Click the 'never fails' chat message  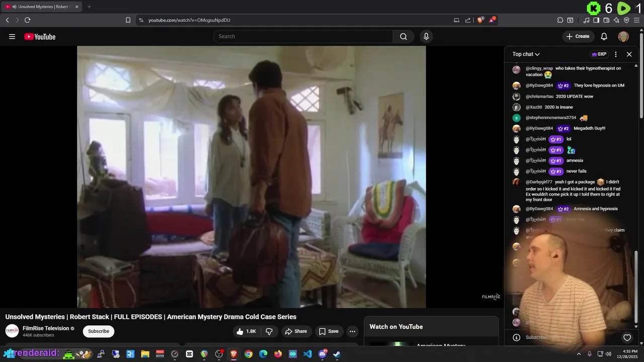577,171
